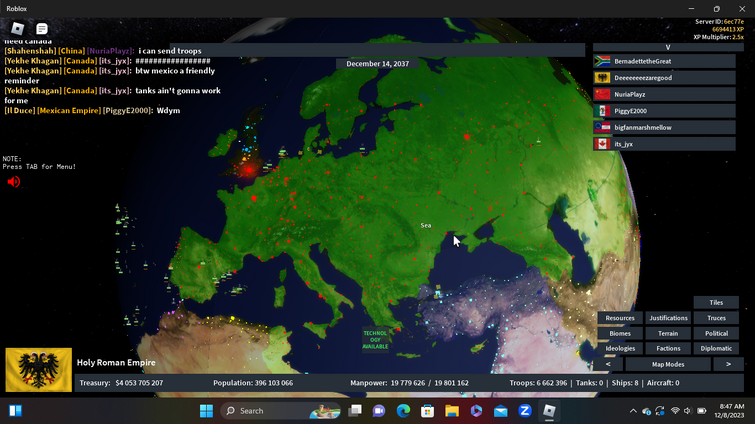Viewport: 755px width, 424px height.
Task: Click the taskbar Search box
Action: pos(281,411)
